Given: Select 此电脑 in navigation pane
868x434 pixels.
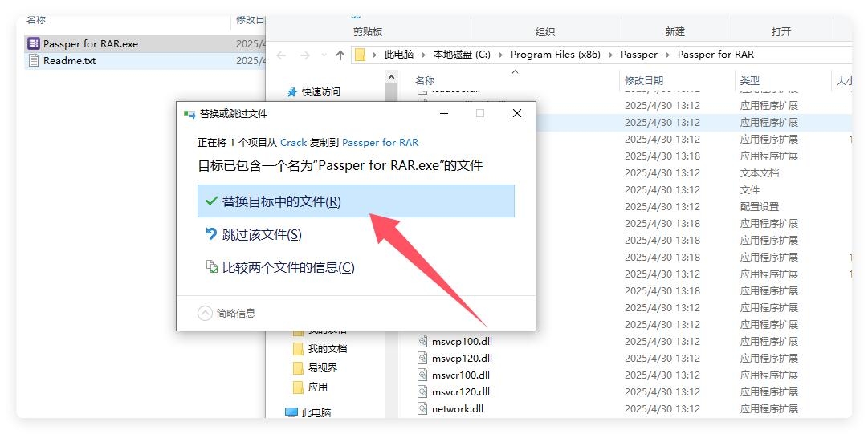Looking at the screenshot, I should point(316,412).
